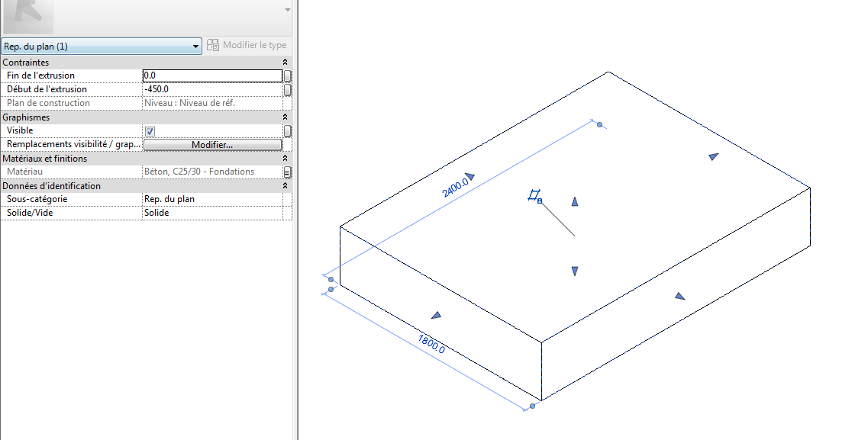This screenshot has width=868, height=440.
Task: Click the associate parameter button for Matériau
Action: pos(288,172)
